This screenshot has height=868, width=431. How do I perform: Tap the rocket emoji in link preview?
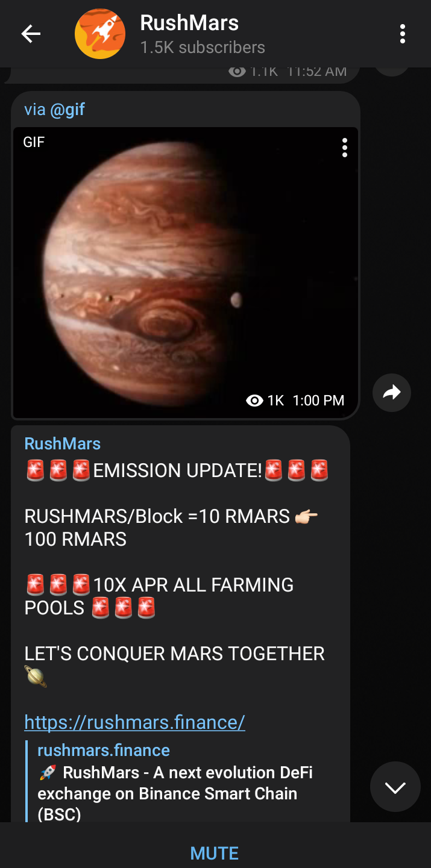tap(48, 773)
